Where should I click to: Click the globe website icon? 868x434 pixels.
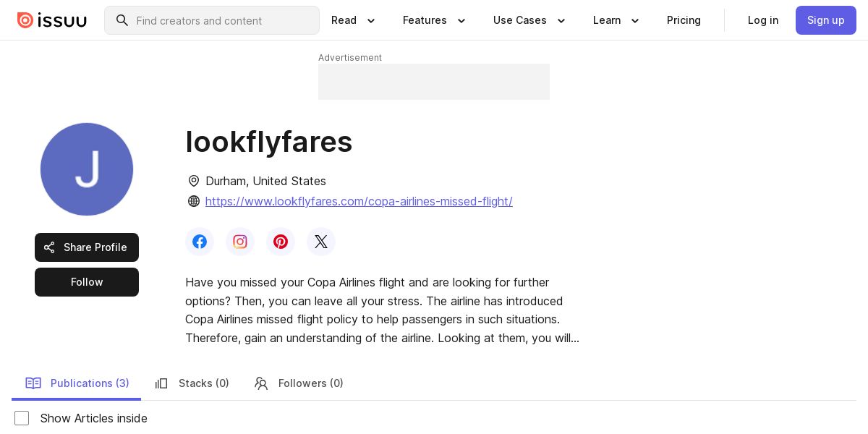click(194, 201)
